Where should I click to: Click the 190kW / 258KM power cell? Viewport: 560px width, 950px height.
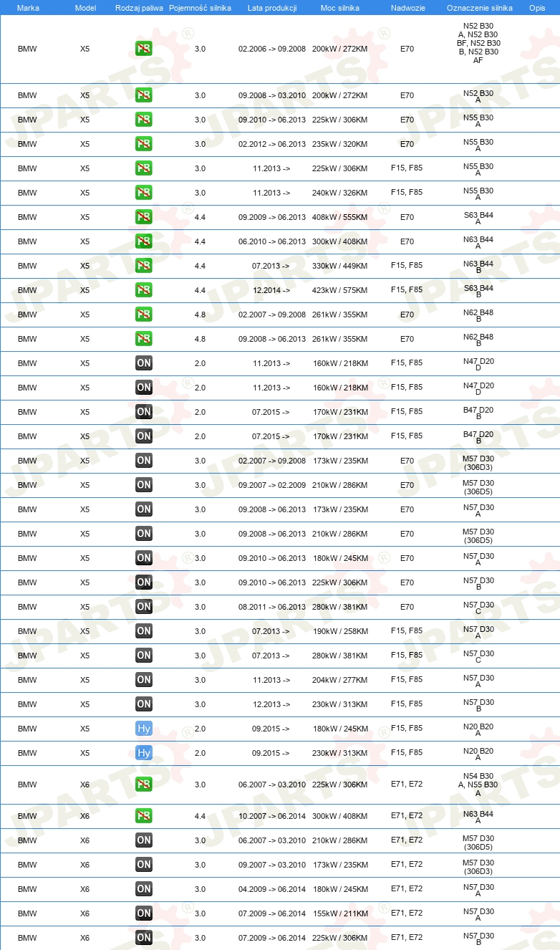[x=339, y=631]
